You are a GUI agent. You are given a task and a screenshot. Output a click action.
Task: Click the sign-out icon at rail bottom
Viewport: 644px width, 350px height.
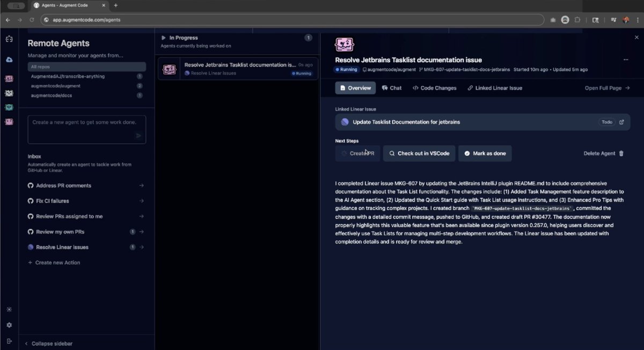coord(9,341)
